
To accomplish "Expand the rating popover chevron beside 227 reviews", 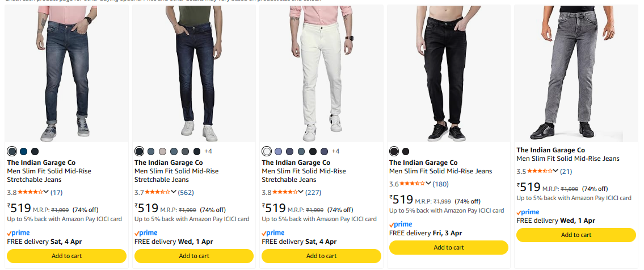I will pos(301,192).
